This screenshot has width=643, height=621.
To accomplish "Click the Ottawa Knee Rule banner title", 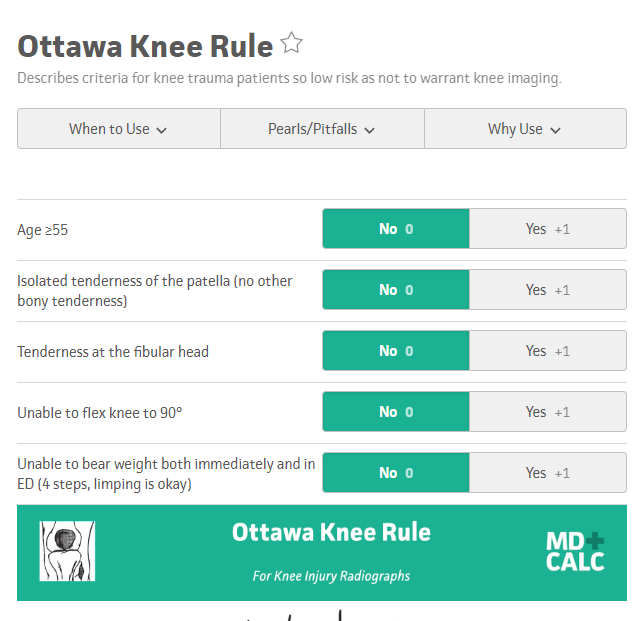I will click(331, 532).
